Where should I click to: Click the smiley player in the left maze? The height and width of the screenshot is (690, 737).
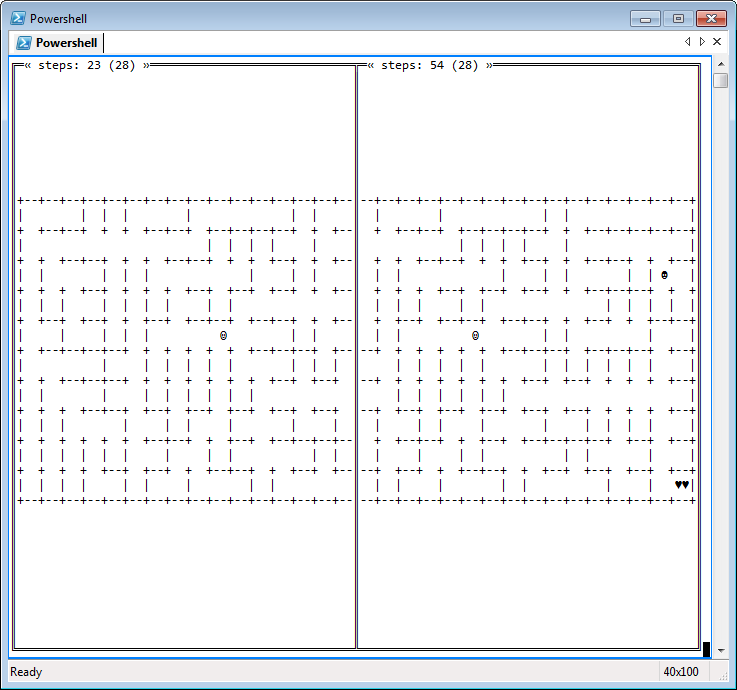[x=223, y=336]
